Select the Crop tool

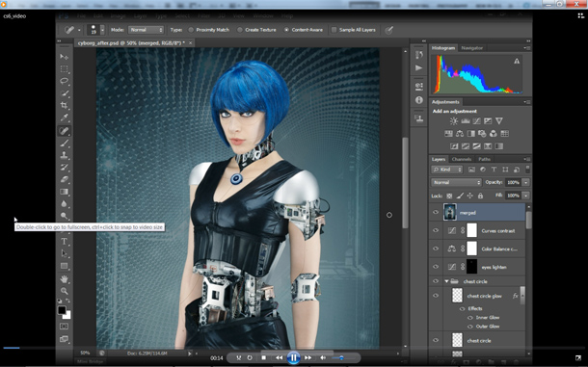point(65,105)
